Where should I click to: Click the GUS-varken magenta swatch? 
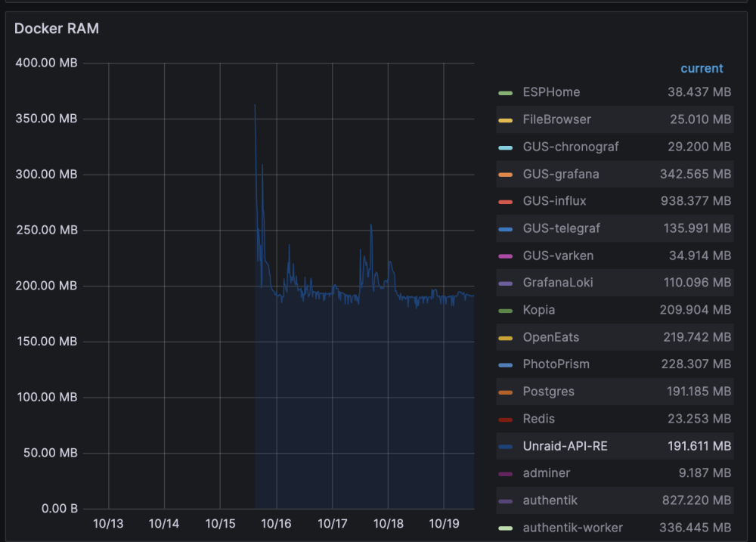coord(505,256)
